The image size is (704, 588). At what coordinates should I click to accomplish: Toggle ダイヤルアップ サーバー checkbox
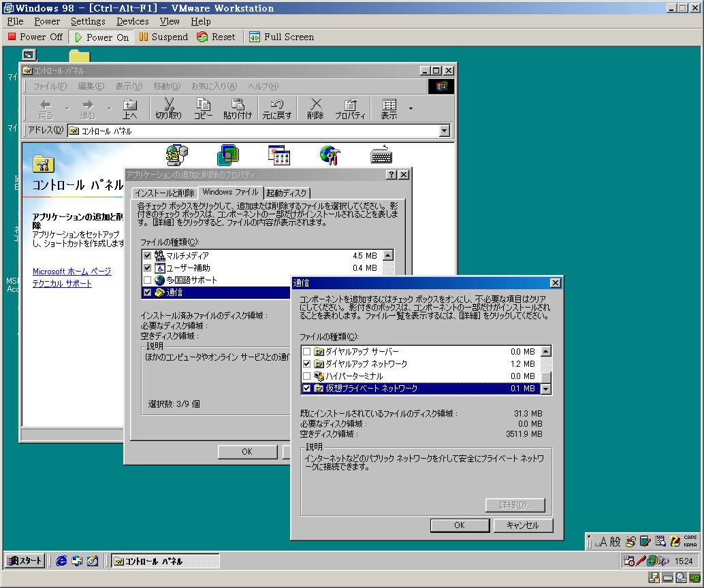[306, 351]
